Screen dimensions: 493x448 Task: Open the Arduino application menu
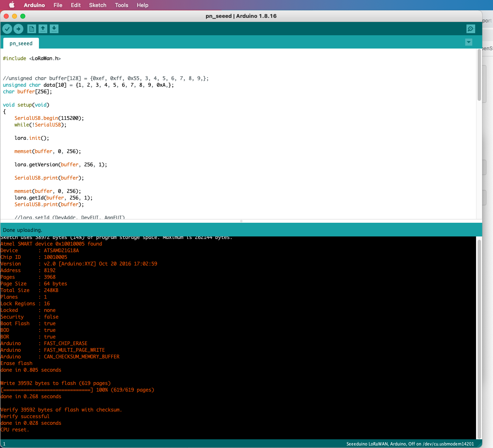[x=34, y=5]
